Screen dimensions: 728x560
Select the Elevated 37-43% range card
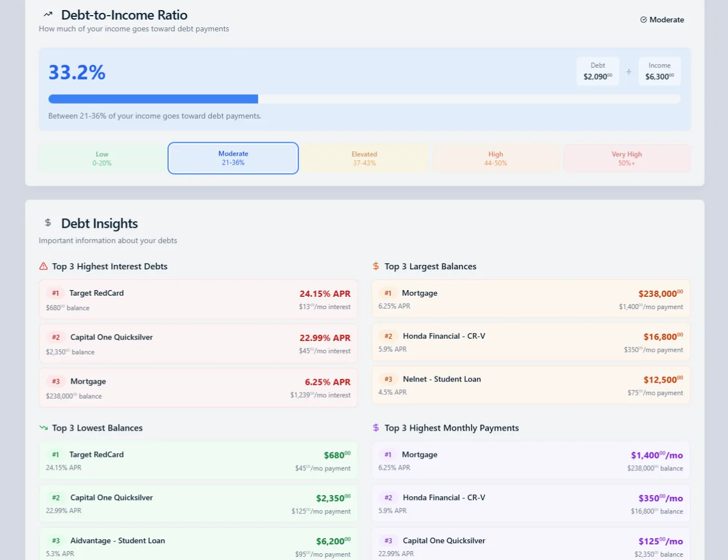coord(365,158)
